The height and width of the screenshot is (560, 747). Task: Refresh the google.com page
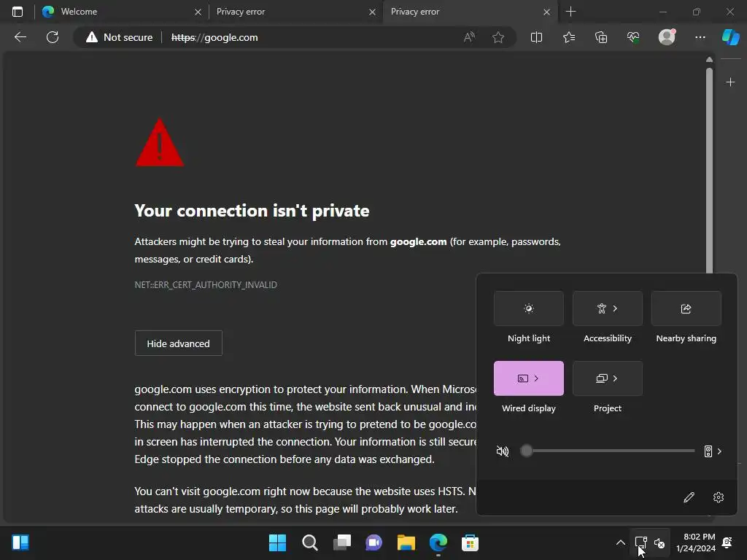pos(53,37)
